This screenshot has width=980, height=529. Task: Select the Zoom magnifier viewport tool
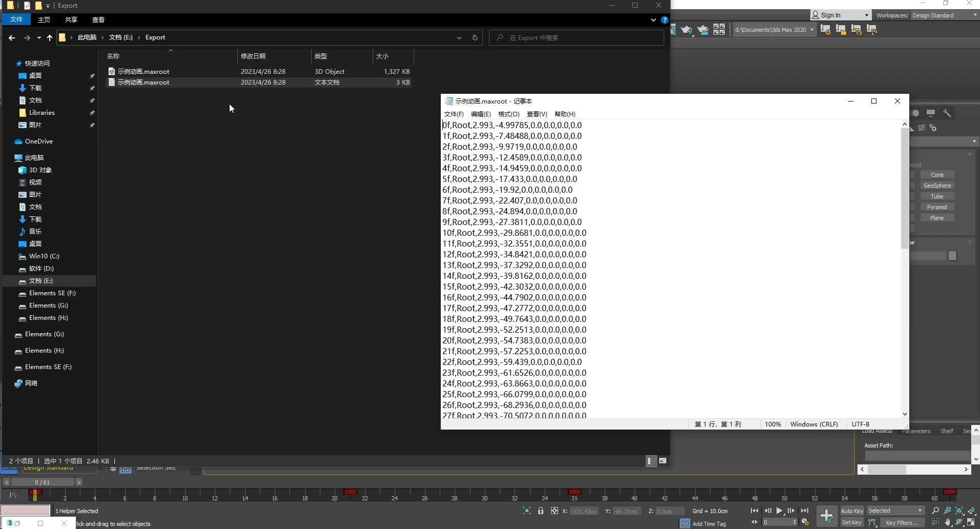pyautogui.click(x=935, y=511)
